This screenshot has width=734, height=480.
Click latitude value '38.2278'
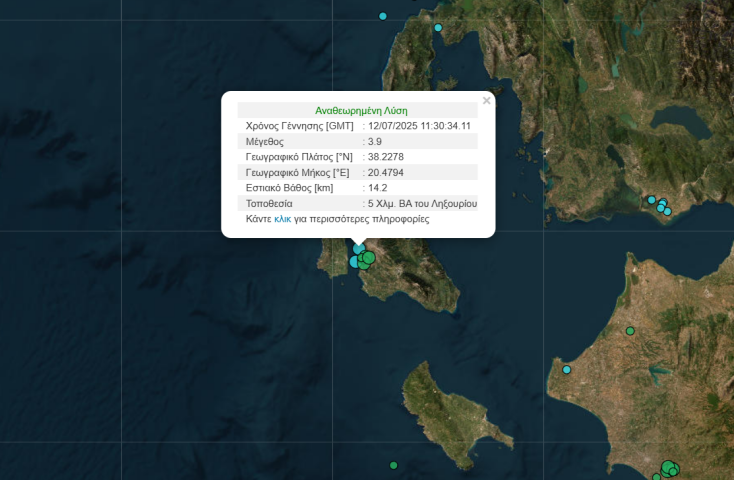point(386,156)
